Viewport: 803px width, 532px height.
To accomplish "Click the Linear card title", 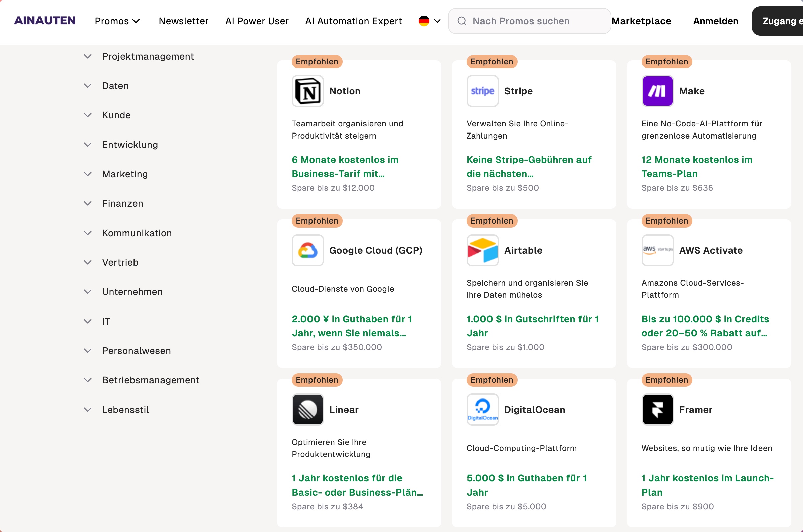I will point(344,410).
